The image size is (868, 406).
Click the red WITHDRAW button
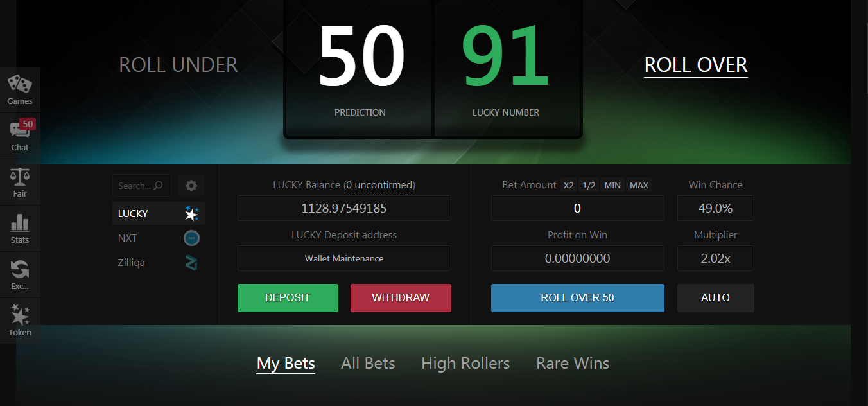pyautogui.click(x=401, y=298)
